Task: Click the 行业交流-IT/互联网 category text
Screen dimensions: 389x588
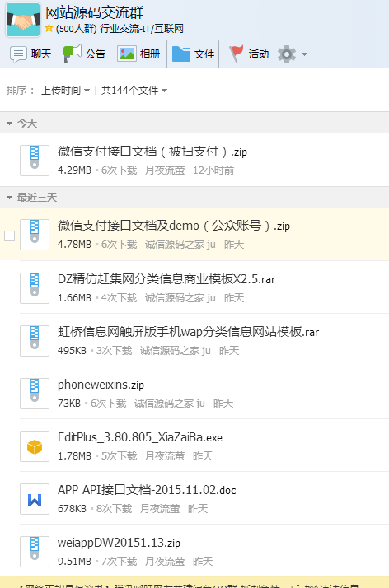Action: click(x=142, y=29)
